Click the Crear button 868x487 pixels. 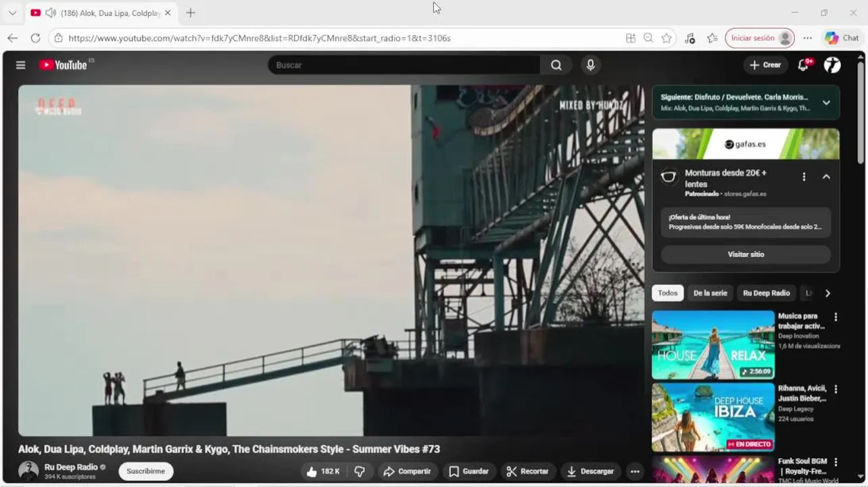tap(765, 65)
